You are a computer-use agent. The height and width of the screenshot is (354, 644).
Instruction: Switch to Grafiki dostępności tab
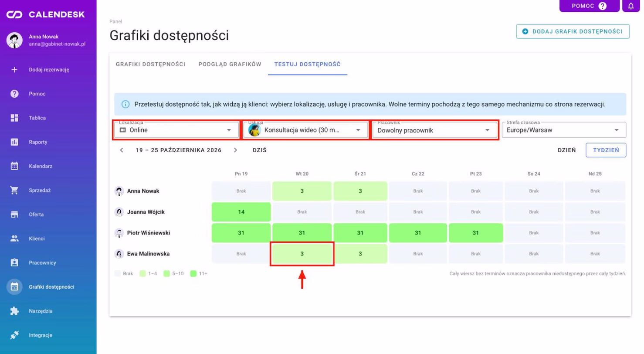tap(151, 64)
